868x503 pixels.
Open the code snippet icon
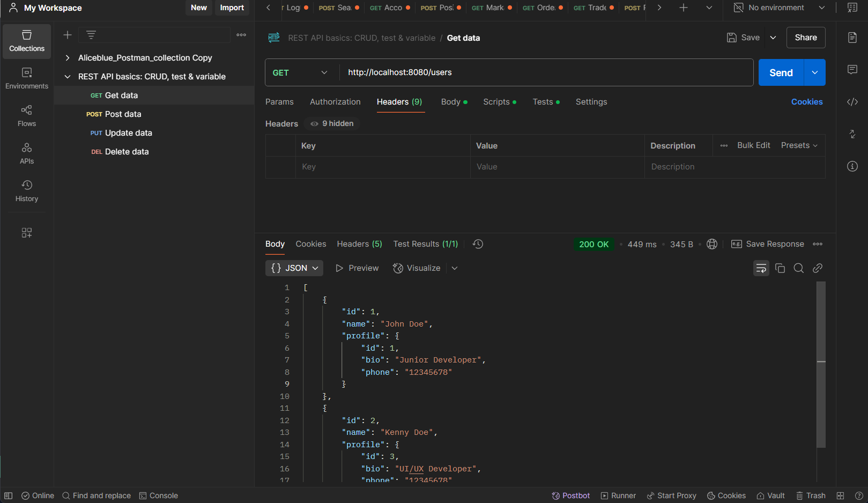coord(852,102)
